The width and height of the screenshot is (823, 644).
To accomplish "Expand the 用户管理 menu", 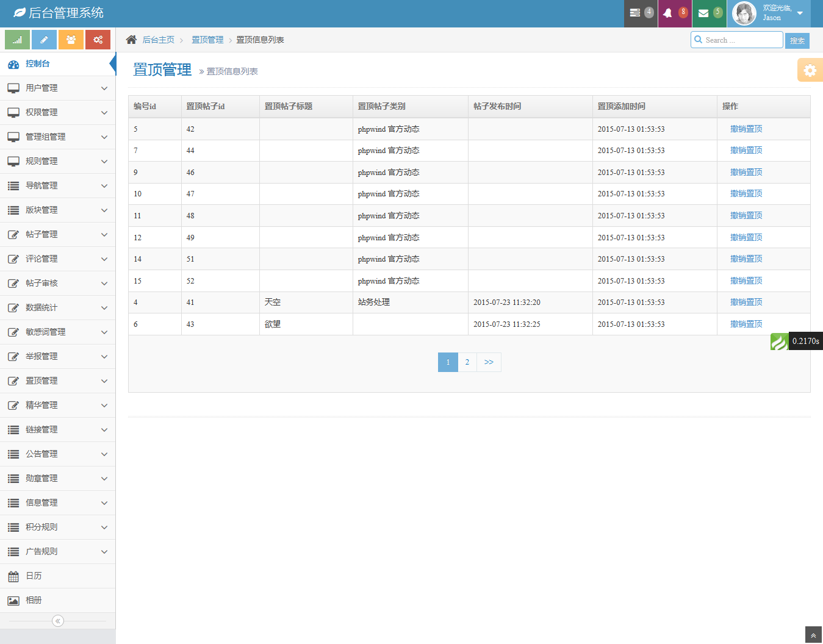I will click(x=57, y=88).
